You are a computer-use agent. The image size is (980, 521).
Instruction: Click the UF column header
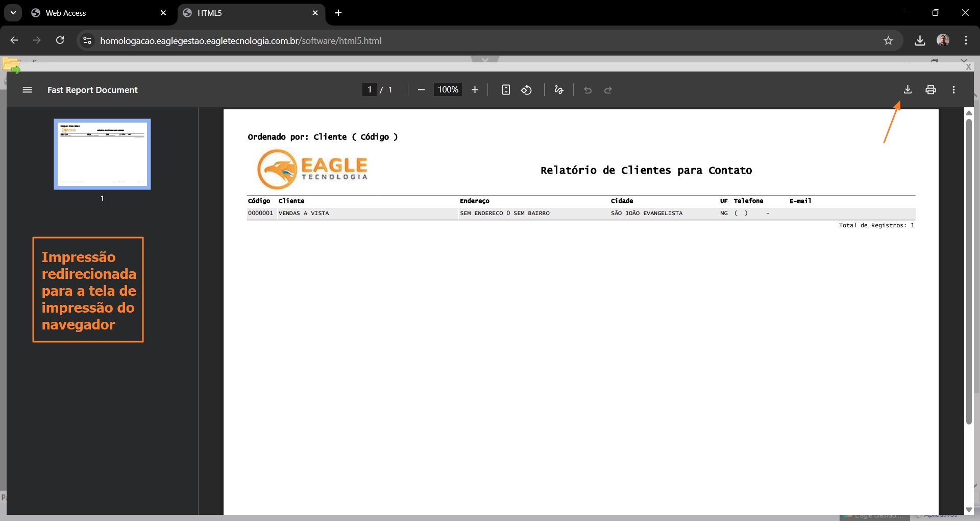point(724,201)
